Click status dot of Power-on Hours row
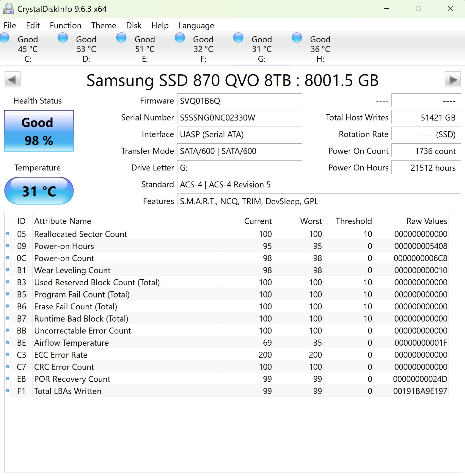 (8, 246)
